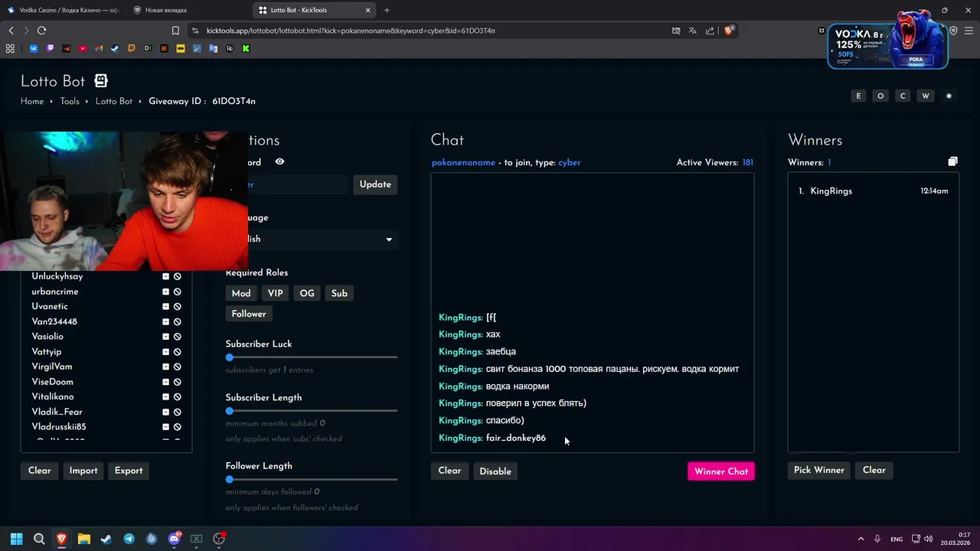Ban Vattyip from the entrants list
Screen dimensions: 980x551
(x=177, y=352)
